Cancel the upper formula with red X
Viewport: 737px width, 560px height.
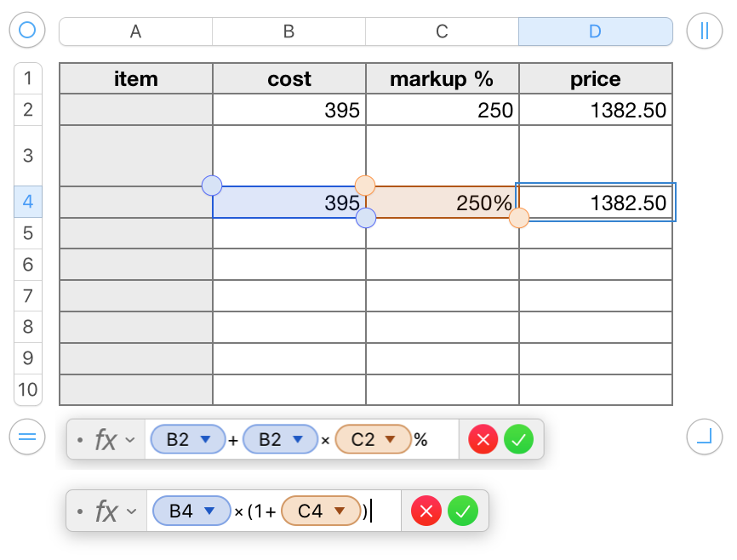tap(483, 440)
